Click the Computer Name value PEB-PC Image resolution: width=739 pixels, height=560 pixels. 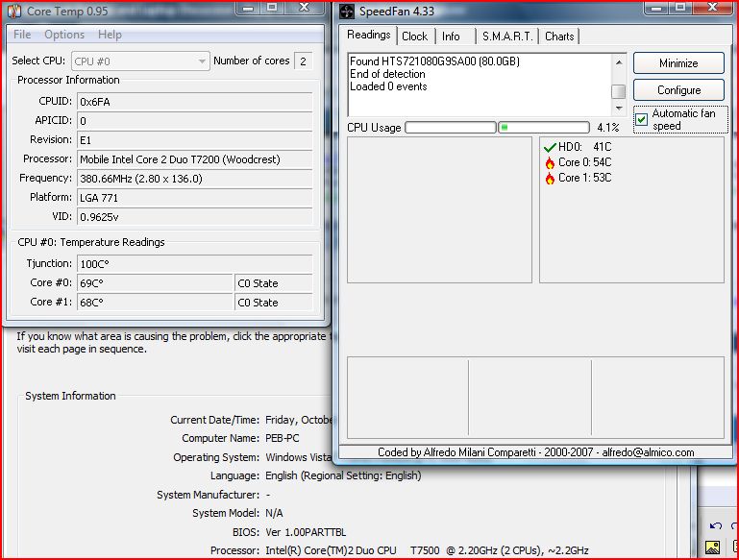[x=283, y=438]
